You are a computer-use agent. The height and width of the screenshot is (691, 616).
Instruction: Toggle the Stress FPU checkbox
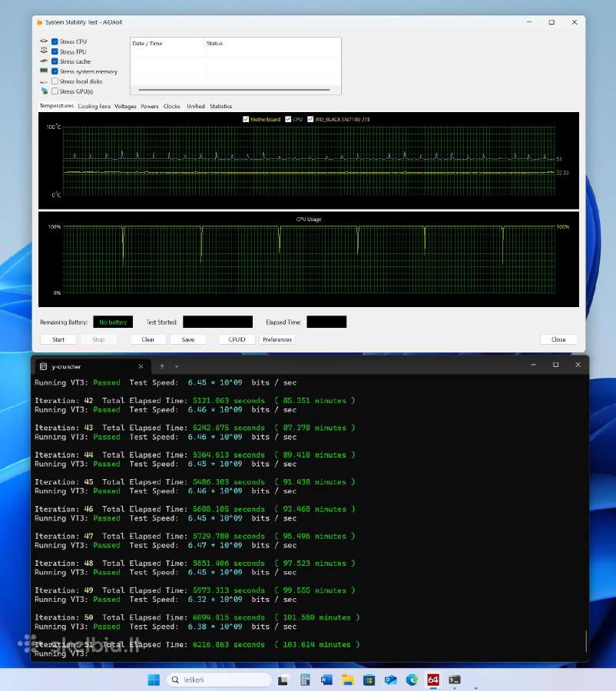click(x=55, y=51)
